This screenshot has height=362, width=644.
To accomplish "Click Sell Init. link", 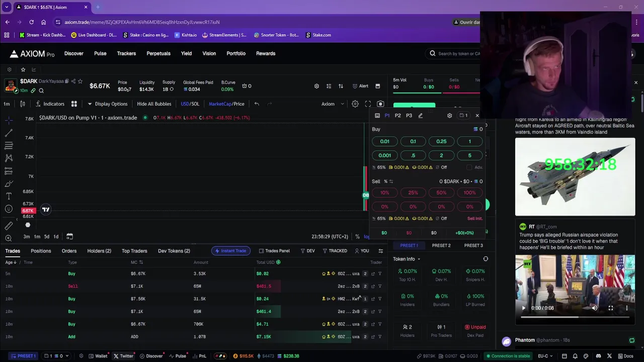I will [x=475, y=219].
